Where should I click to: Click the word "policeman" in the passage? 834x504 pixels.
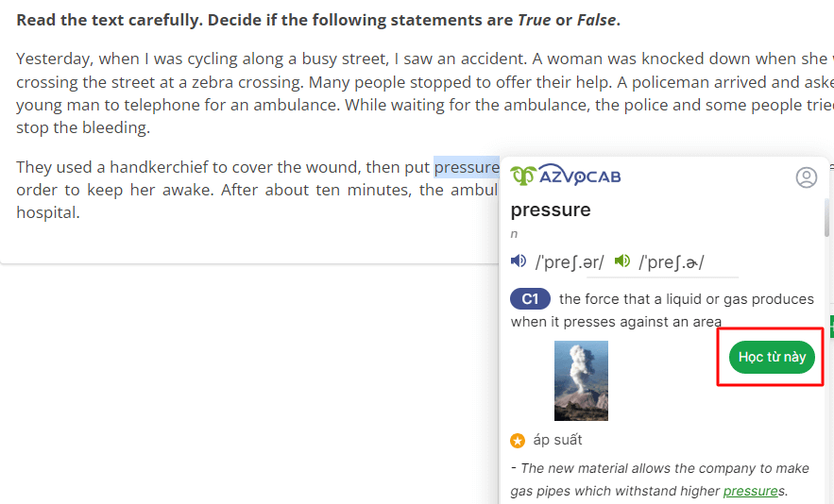[682, 82]
